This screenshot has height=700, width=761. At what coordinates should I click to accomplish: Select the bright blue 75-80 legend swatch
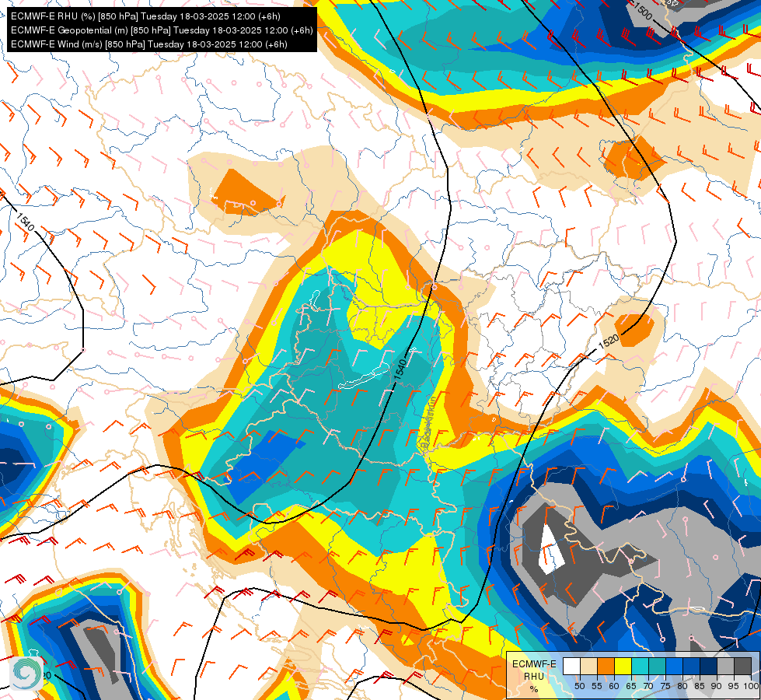click(x=675, y=666)
